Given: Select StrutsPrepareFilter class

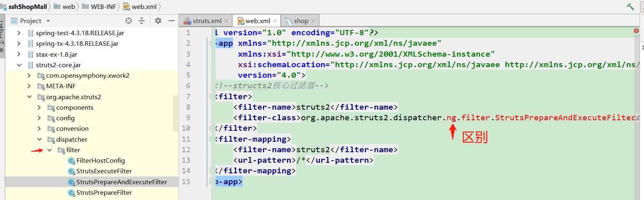Looking at the screenshot, I should pos(104,192).
